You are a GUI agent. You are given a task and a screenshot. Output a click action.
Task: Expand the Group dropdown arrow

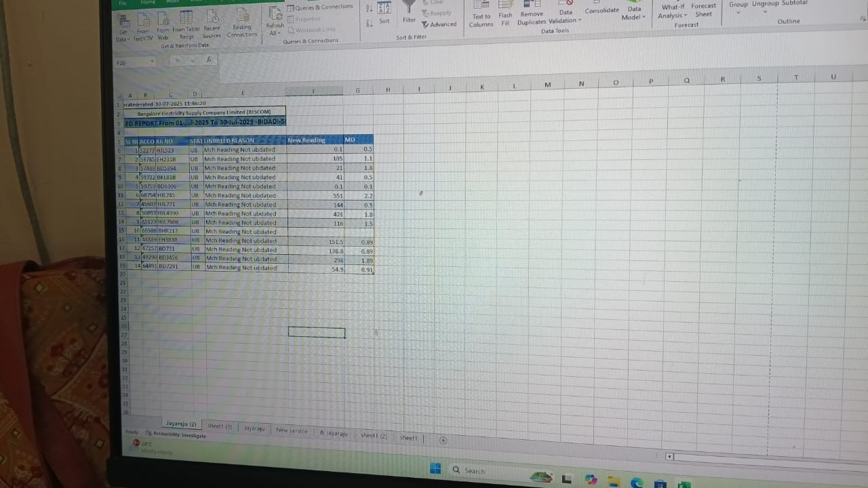coord(738,12)
